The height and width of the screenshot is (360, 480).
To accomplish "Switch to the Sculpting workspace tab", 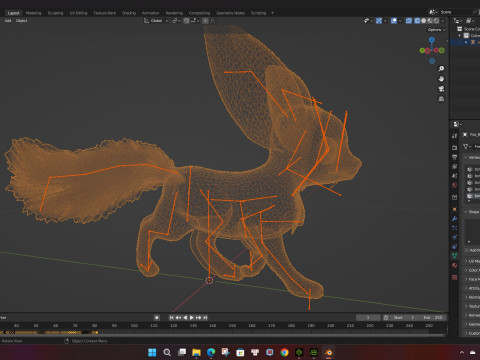I will pyautogui.click(x=55, y=13).
